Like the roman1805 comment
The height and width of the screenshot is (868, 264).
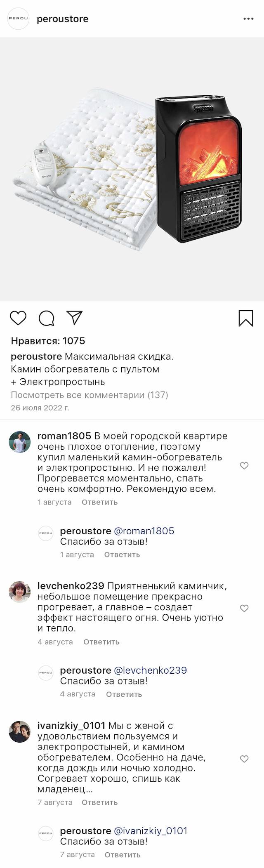pyautogui.click(x=244, y=466)
